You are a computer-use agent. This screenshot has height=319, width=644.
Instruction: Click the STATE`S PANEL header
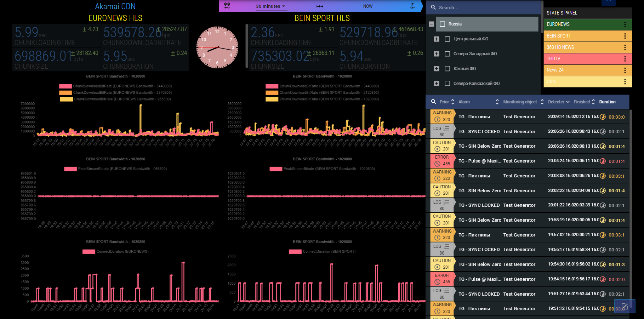pos(588,13)
